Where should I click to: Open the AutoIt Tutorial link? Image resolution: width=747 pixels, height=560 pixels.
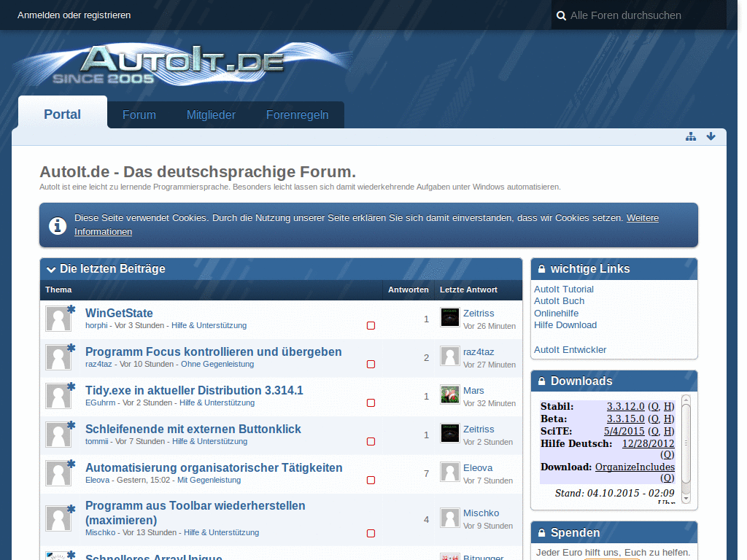[563, 289]
